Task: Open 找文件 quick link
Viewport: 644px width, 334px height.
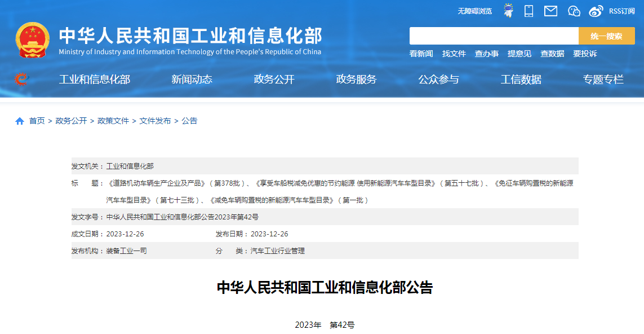Action: point(454,54)
